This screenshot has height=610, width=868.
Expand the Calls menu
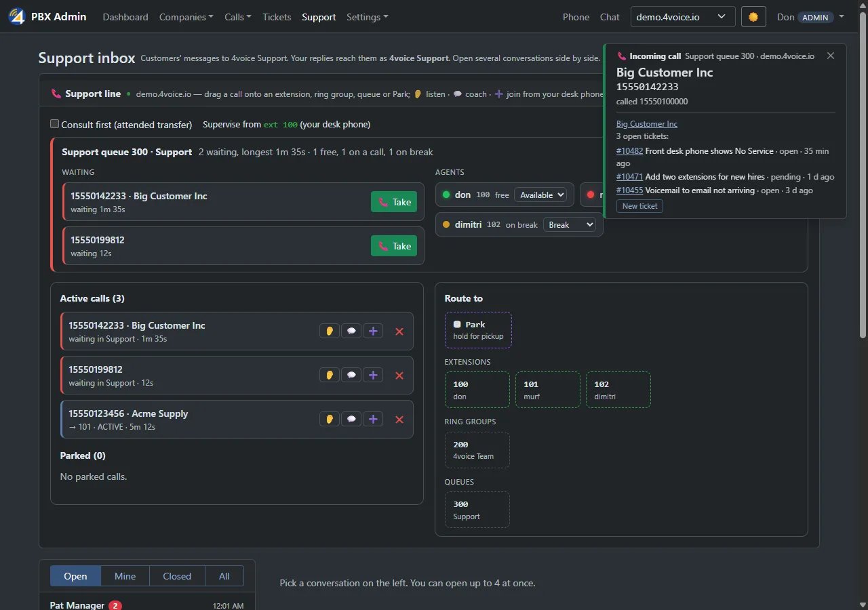(x=238, y=17)
